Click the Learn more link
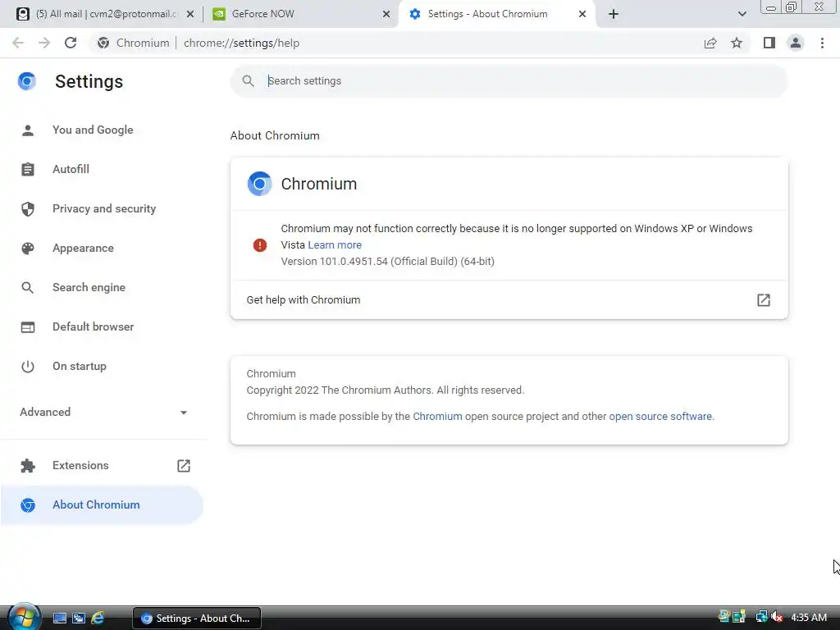Screen dimensions: 840x630 pos(335,244)
